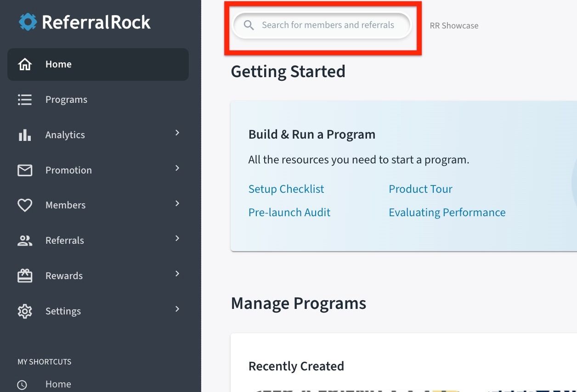Expand the Promotion submenu chevron
This screenshot has height=392, width=577.
(177, 168)
